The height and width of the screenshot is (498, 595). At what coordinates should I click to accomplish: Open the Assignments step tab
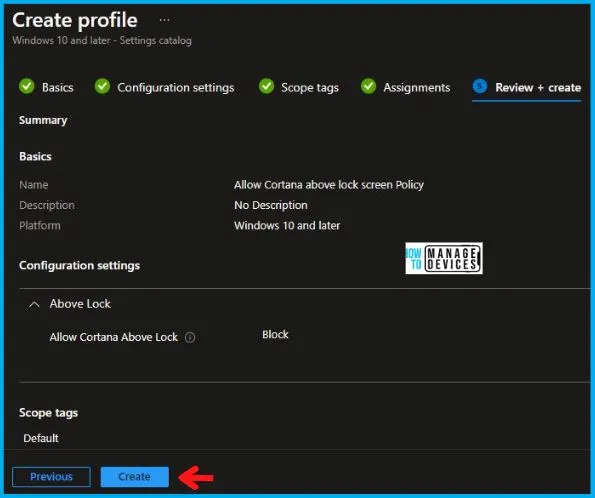(417, 88)
